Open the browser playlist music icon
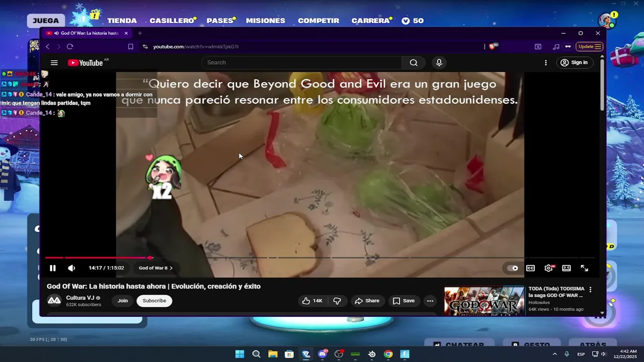Viewport: 644px width, 362px height. (x=556, y=47)
